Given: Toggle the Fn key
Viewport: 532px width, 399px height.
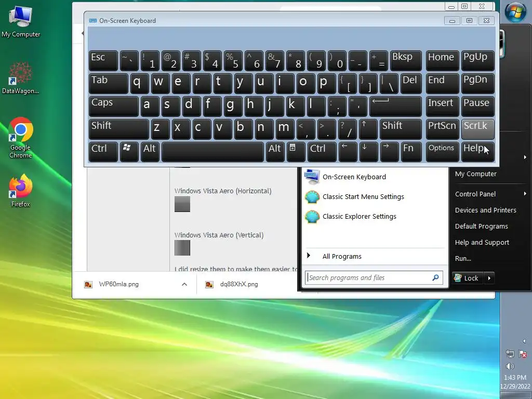Looking at the screenshot, I should point(411,152).
